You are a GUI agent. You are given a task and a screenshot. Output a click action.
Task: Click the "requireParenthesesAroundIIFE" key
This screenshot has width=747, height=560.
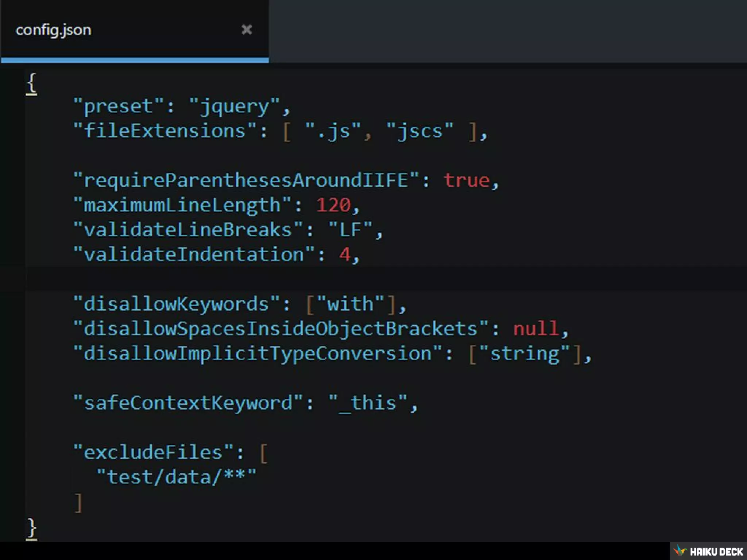(246, 180)
